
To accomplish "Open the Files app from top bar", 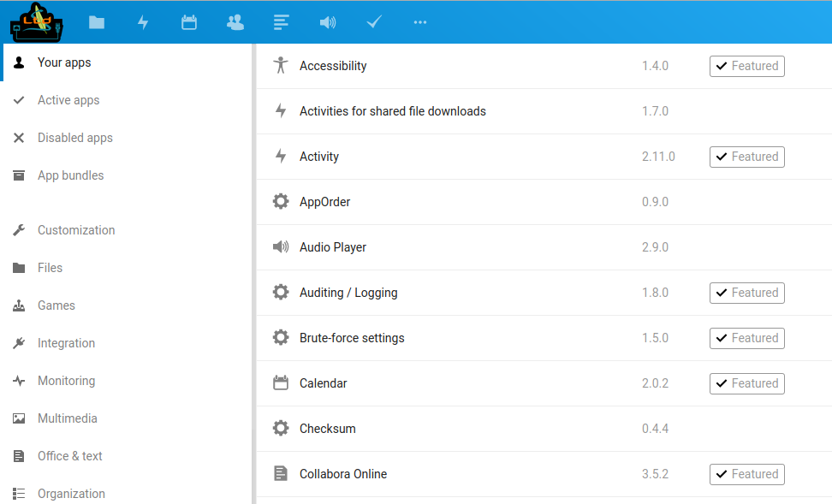I will [97, 22].
